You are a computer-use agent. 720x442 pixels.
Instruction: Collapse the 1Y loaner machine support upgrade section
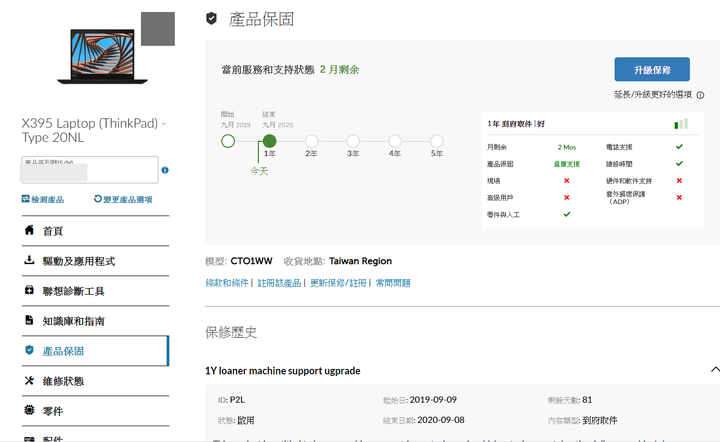[715, 369]
